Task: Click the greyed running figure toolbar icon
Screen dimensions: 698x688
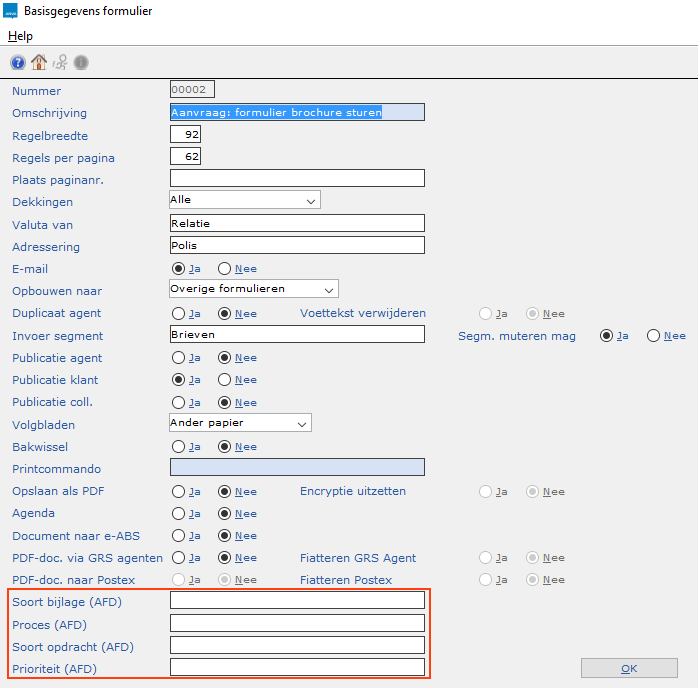Action: tap(60, 62)
